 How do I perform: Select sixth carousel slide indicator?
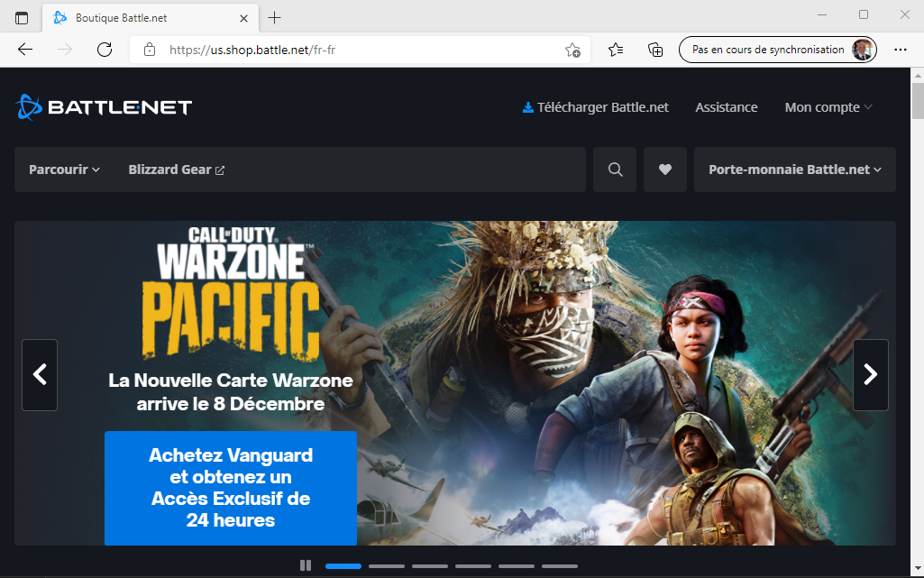[560, 566]
